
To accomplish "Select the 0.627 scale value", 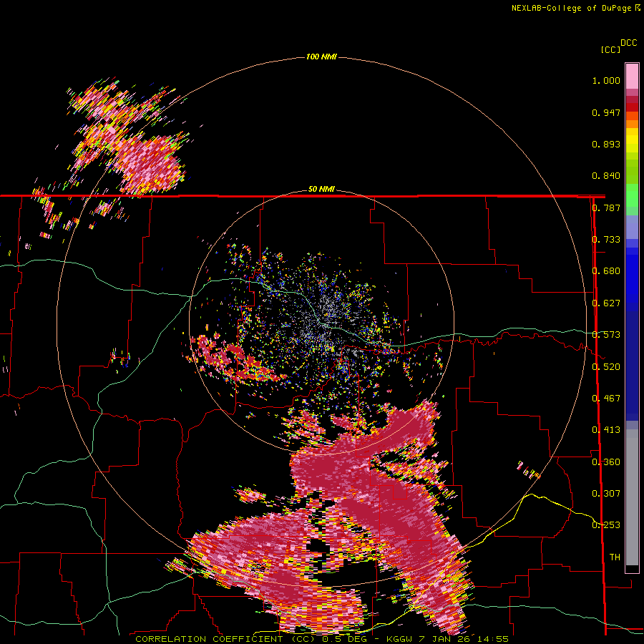I will [606, 303].
